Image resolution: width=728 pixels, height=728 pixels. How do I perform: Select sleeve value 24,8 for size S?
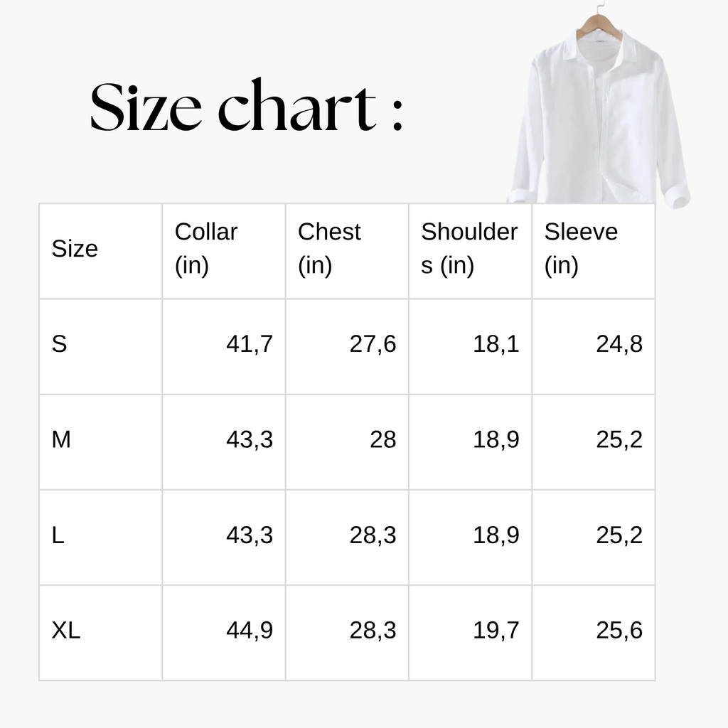click(619, 345)
